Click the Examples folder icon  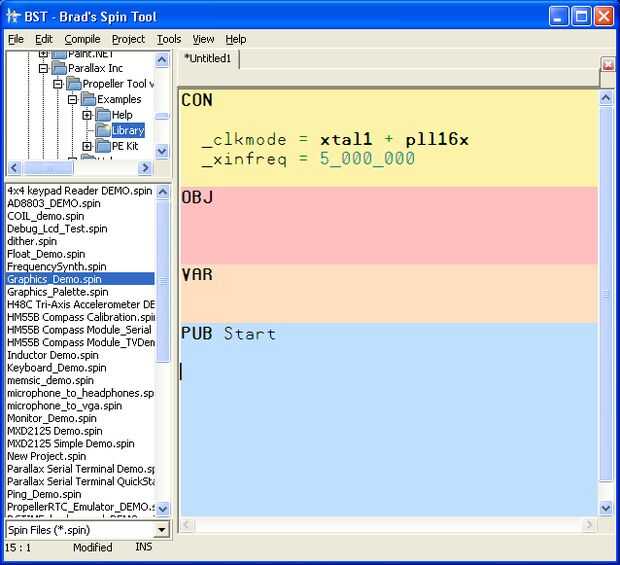[89, 99]
